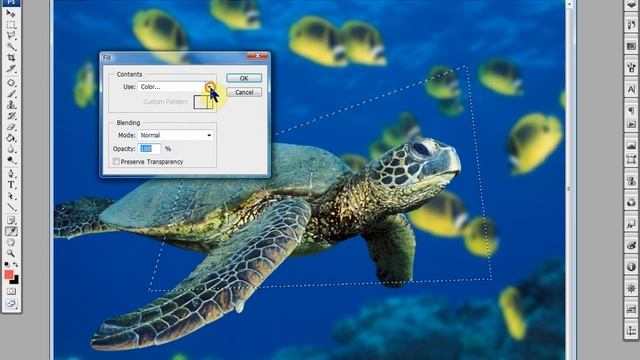
Task: Close the Fill dialog window
Action: 258,56
